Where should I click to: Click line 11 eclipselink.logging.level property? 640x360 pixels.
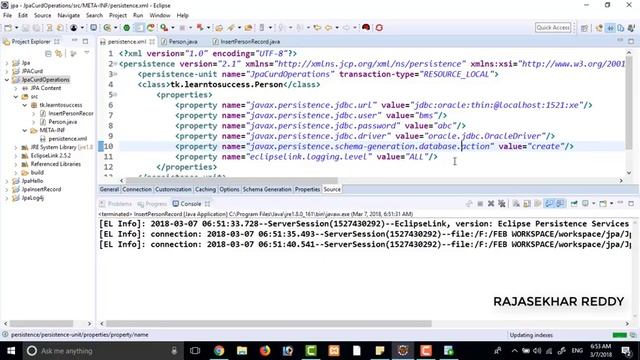(x=306, y=157)
